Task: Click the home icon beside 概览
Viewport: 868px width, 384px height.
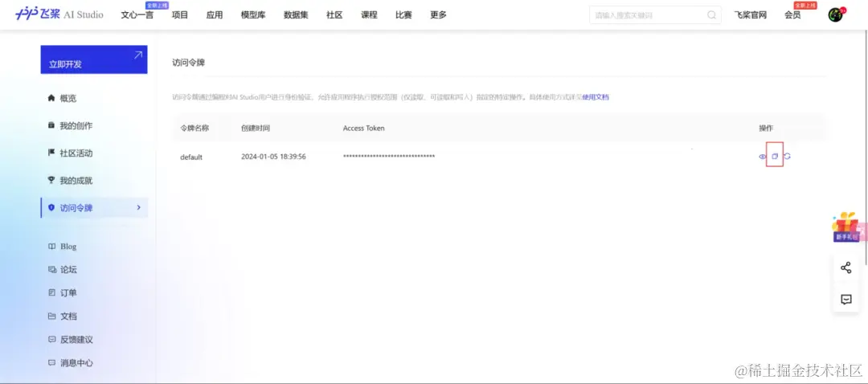Action: (51, 98)
